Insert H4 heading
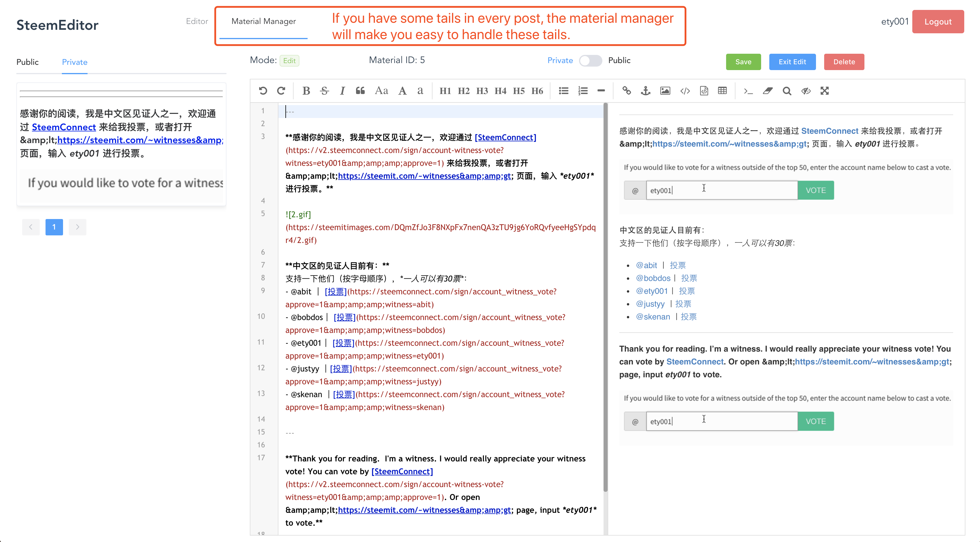Viewport: 980px width, 542px height. pyautogui.click(x=500, y=91)
